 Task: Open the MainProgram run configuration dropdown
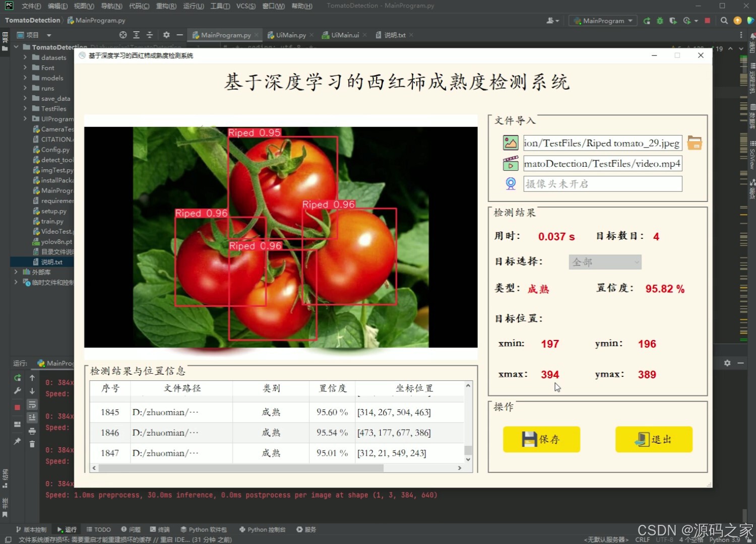(603, 21)
